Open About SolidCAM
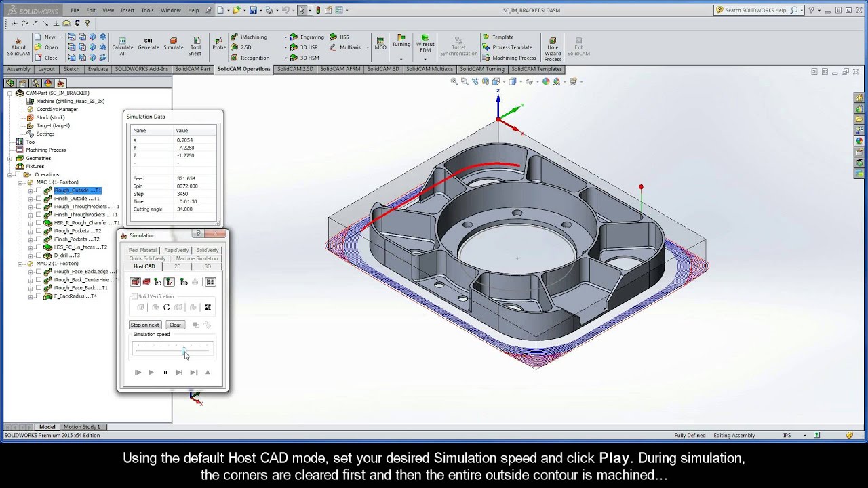This screenshot has width=868, height=488. [x=18, y=46]
